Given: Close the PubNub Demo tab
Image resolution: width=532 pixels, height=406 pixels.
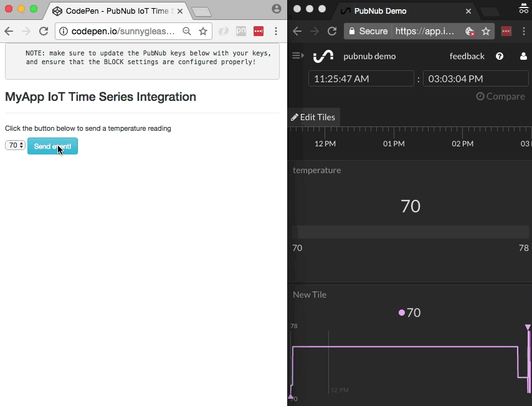Looking at the screenshot, I should (x=468, y=11).
